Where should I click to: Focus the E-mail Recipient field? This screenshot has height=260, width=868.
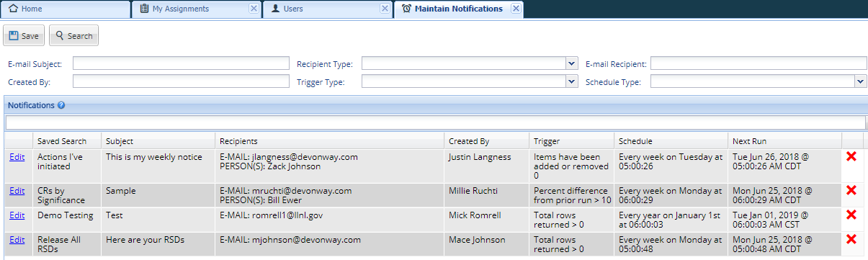759,63
